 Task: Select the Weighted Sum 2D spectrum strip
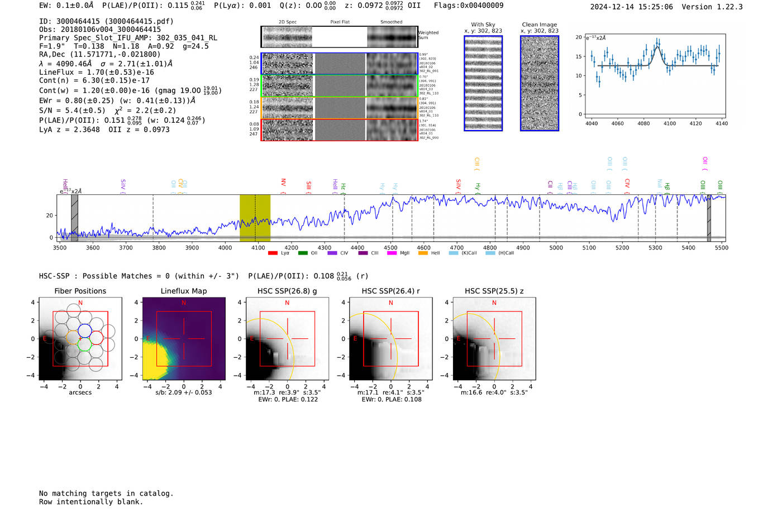tap(339, 37)
